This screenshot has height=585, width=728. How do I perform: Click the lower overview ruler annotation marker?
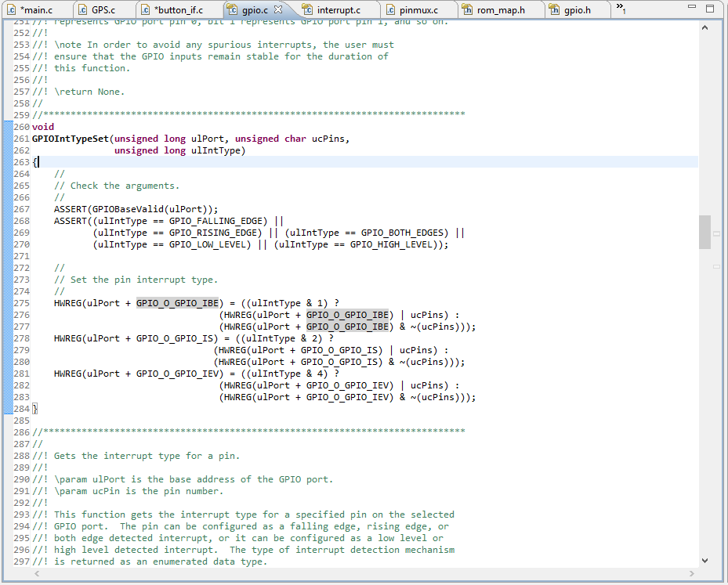[717, 267]
